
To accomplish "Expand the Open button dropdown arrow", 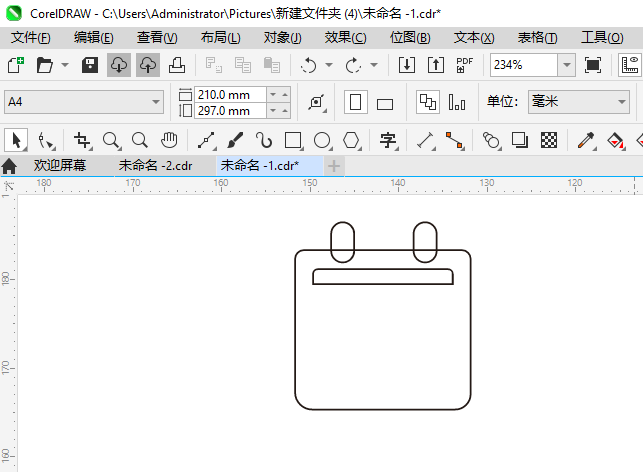I will click(x=65, y=65).
